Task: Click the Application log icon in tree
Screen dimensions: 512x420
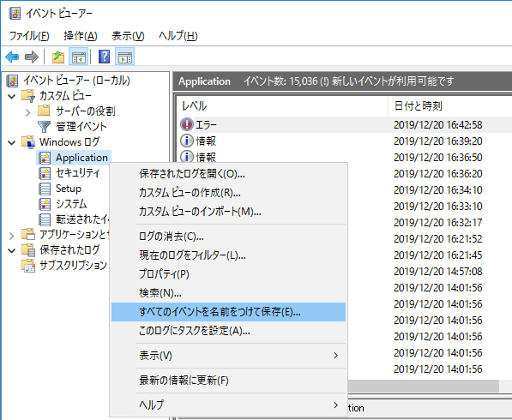Action: [45, 158]
